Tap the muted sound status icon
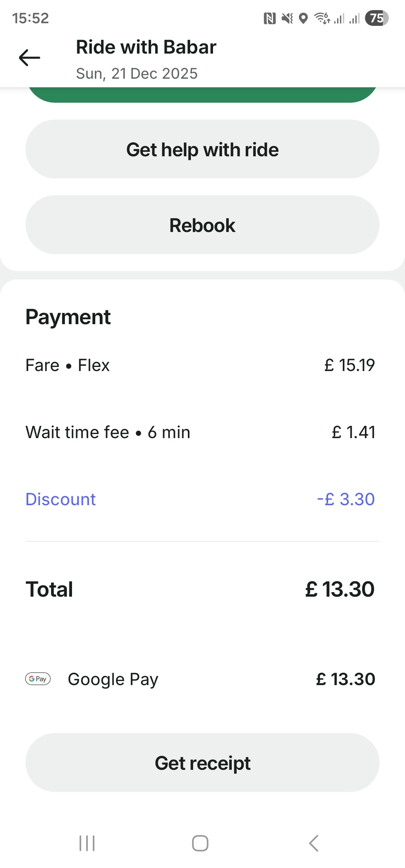 [287, 18]
